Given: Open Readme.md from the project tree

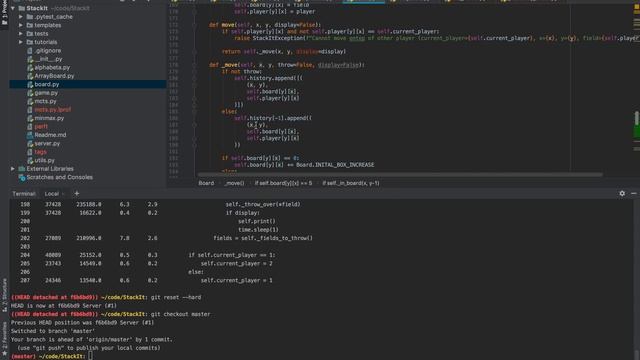Looking at the screenshot, I should click(x=50, y=135).
